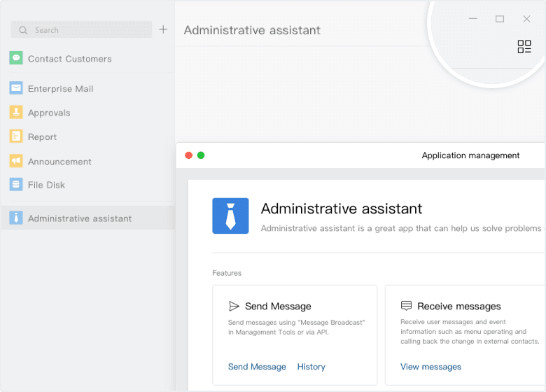This screenshot has height=392, width=546.
Task: Click the Report document icon
Action: click(16, 136)
